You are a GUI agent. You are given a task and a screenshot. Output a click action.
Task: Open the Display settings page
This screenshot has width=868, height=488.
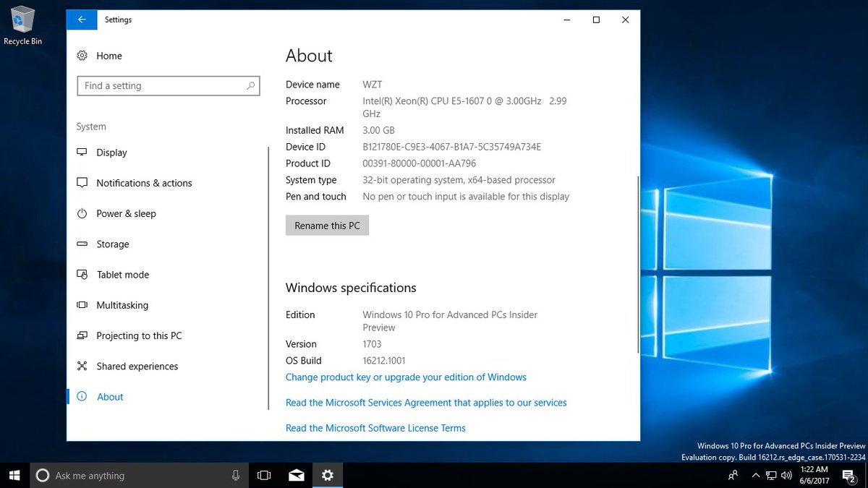pos(111,153)
